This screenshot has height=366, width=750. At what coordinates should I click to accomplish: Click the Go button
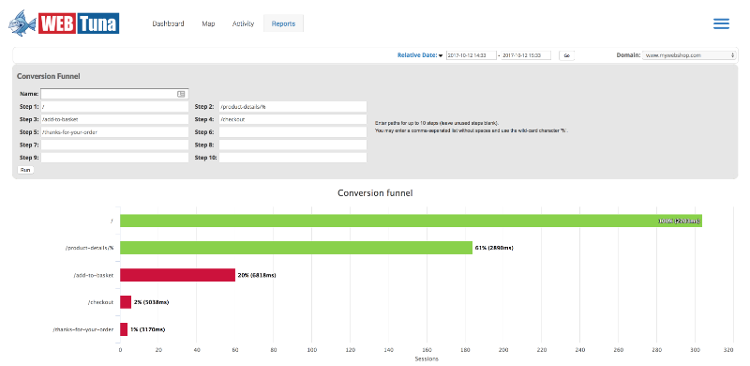[x=566, y=55]
